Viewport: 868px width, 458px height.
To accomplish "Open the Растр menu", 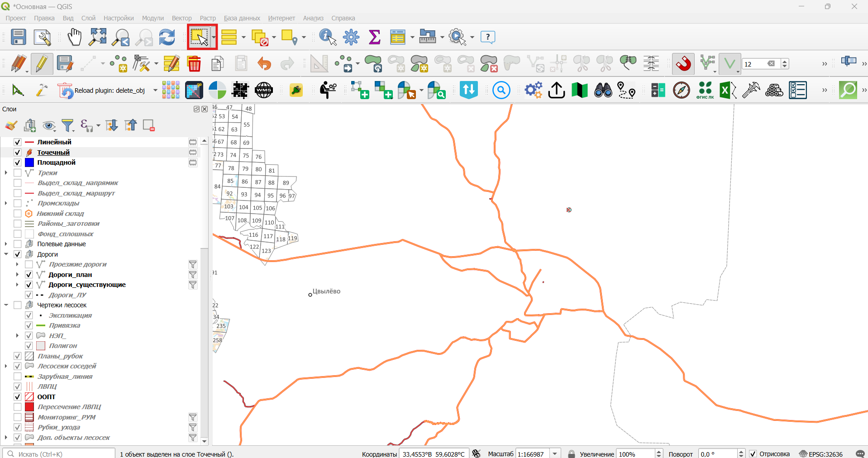I will point(208,18).
